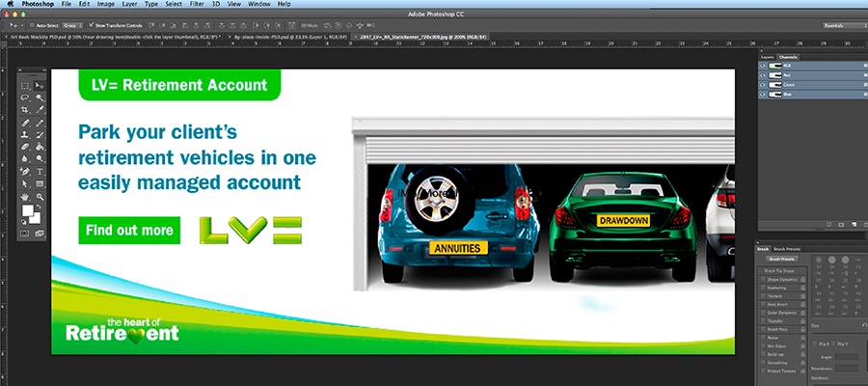The image size is (868, 386).
Task: Select the Blur tool
Action: click(25, 159)
